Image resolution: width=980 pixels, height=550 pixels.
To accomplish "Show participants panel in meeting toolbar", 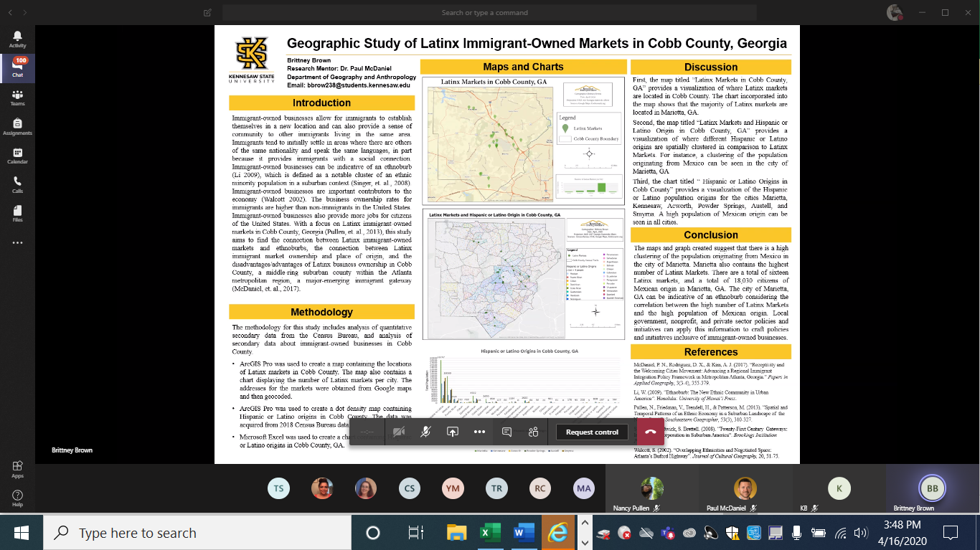I will 533,432.
